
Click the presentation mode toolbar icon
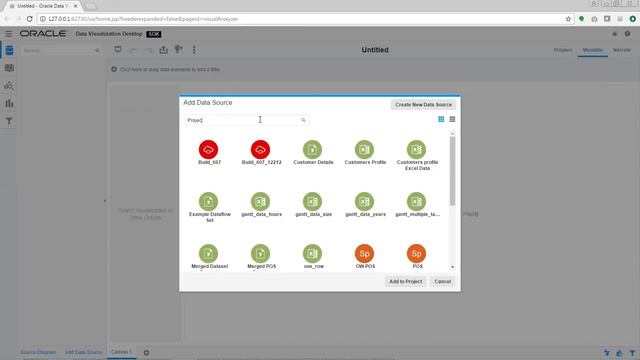click(x=118, y=50)
